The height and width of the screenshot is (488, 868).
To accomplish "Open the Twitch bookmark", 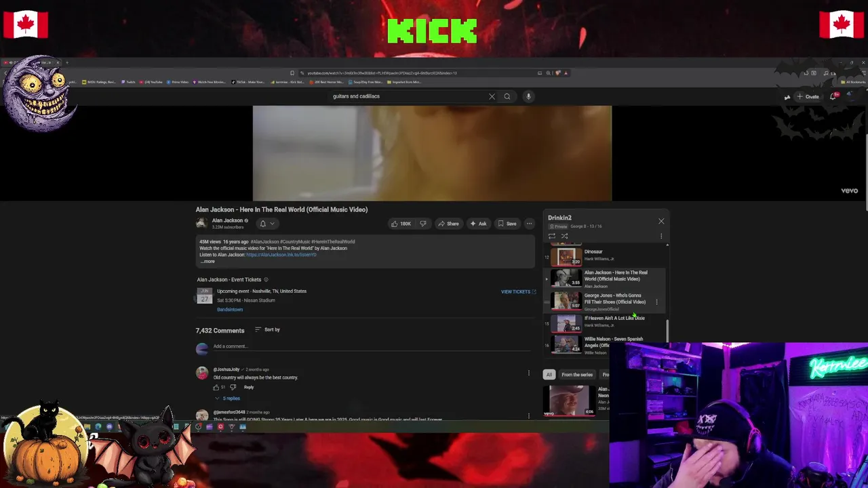I will [128, 82].
